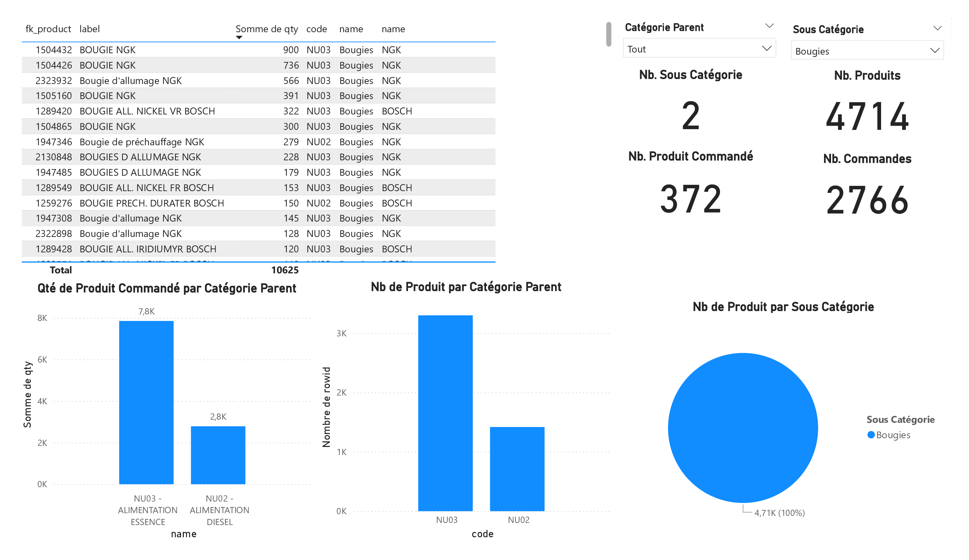Click the Bougies legend color marker

click(x=871, y=435)
